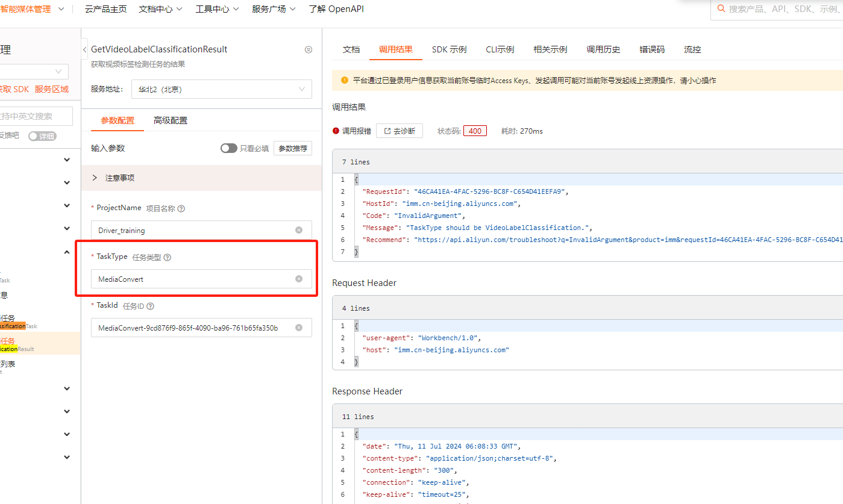Click the RequestId value in the result
The height and width of the screenshot is (504, 843).
491,191
